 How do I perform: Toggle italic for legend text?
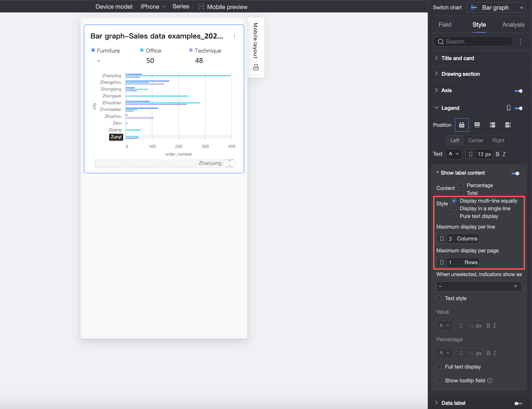tap(504, 154)
